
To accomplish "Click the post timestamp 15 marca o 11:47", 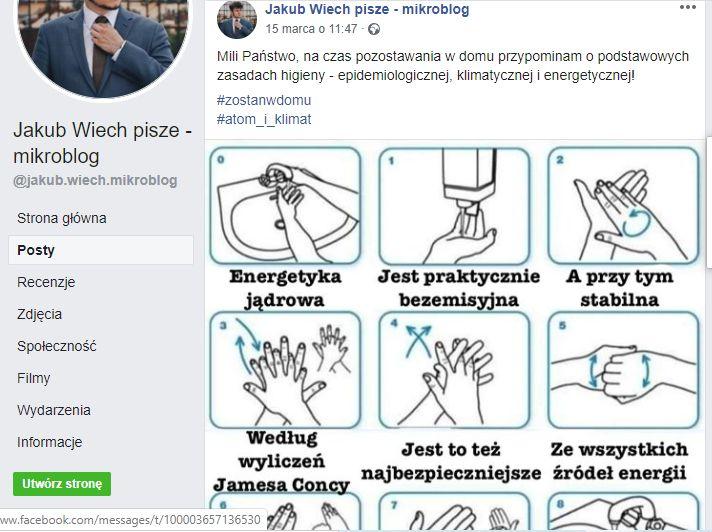I will point(311,29).
